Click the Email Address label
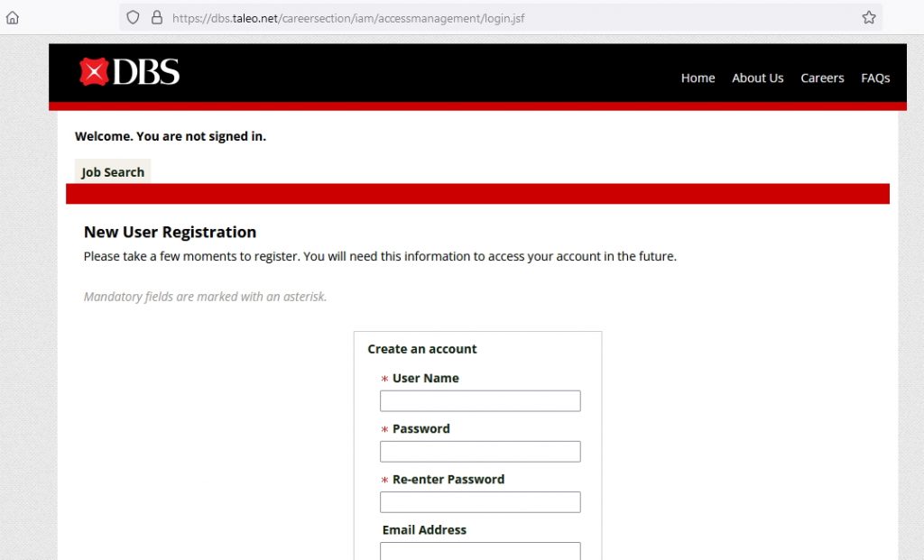Screen dimensions: 924x560 pyautogui.click(x=424, y=530)
